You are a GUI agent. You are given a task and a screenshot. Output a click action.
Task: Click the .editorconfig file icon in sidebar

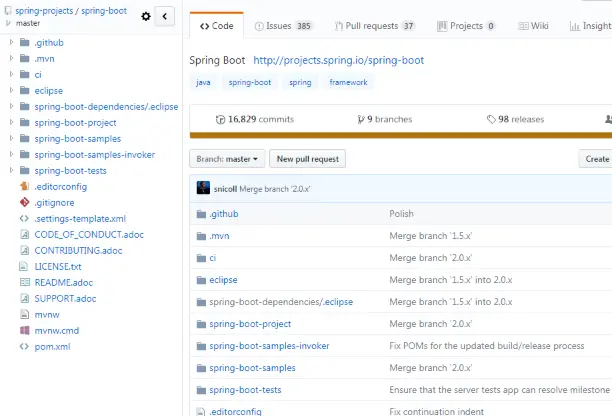pyautogui.click(x=25, y=187)
